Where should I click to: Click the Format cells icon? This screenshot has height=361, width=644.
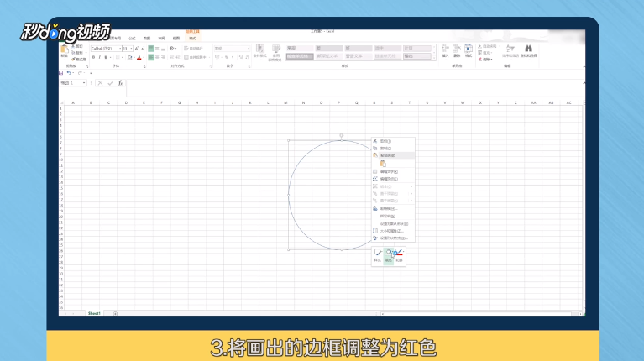tap(469, 49)
